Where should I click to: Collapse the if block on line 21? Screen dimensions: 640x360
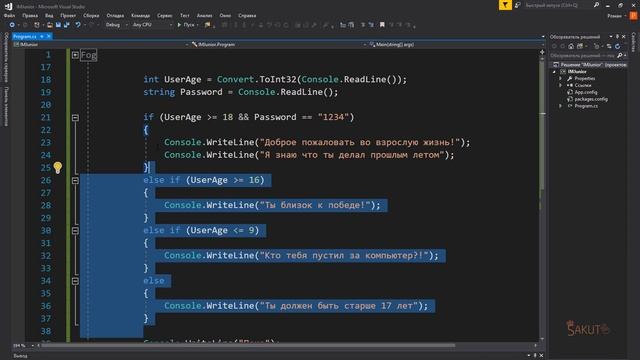coord(75,118)
